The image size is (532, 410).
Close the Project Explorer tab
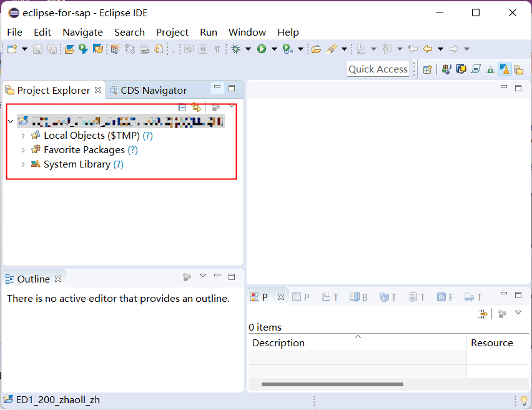[98, 90]
